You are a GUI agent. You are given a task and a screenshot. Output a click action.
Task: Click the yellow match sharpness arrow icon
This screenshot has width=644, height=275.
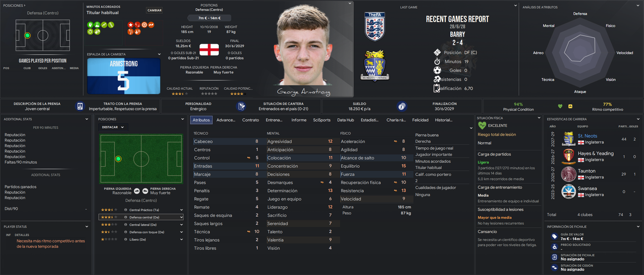pyautogui.click(x=570, y=106)
